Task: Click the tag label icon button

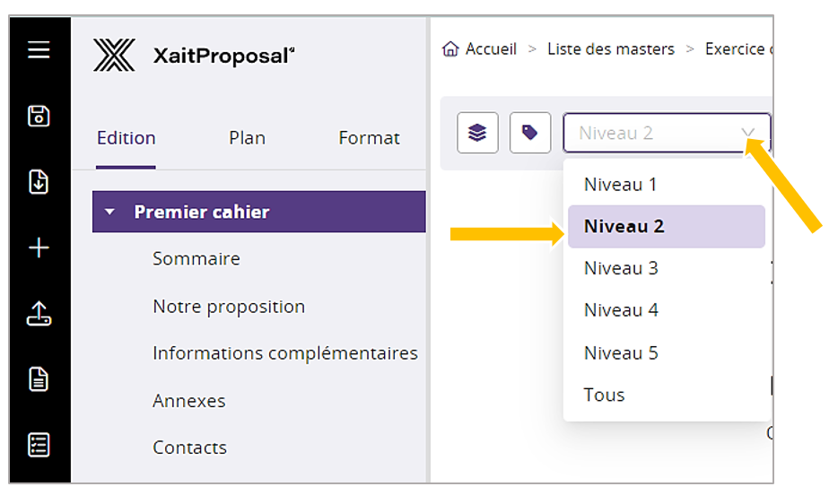Action: pos(529,133)
